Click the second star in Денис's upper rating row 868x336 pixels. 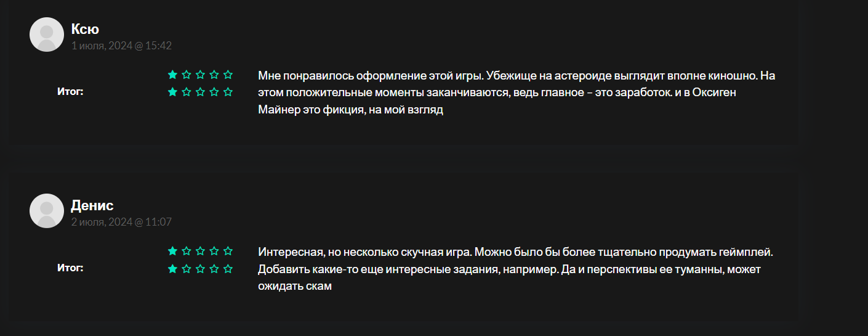coord(187,251)
